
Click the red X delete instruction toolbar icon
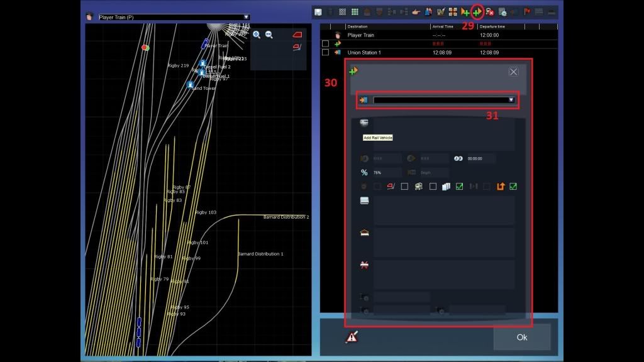click(x=489, y=12)
